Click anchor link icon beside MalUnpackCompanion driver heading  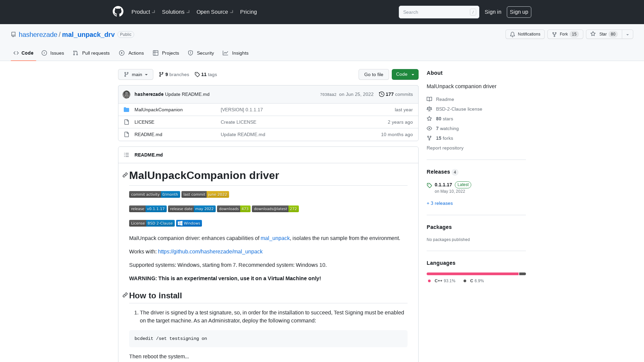click(x=125, y=175)
